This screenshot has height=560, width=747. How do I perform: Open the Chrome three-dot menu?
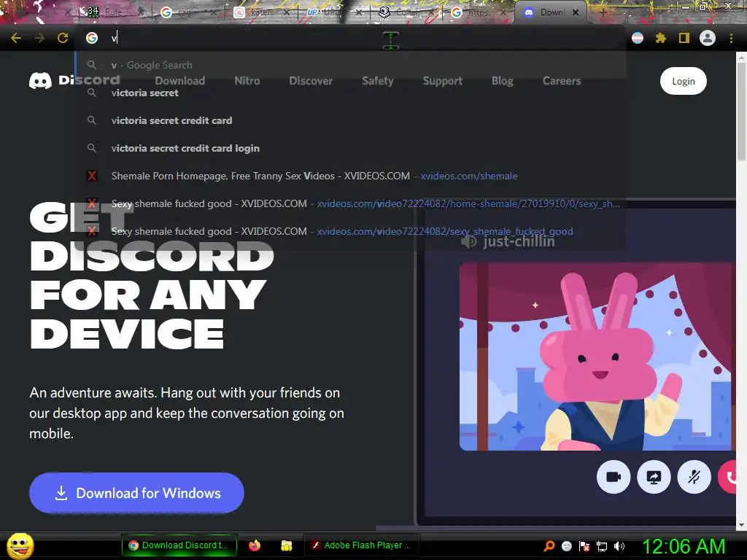click(x=731, y=38)
